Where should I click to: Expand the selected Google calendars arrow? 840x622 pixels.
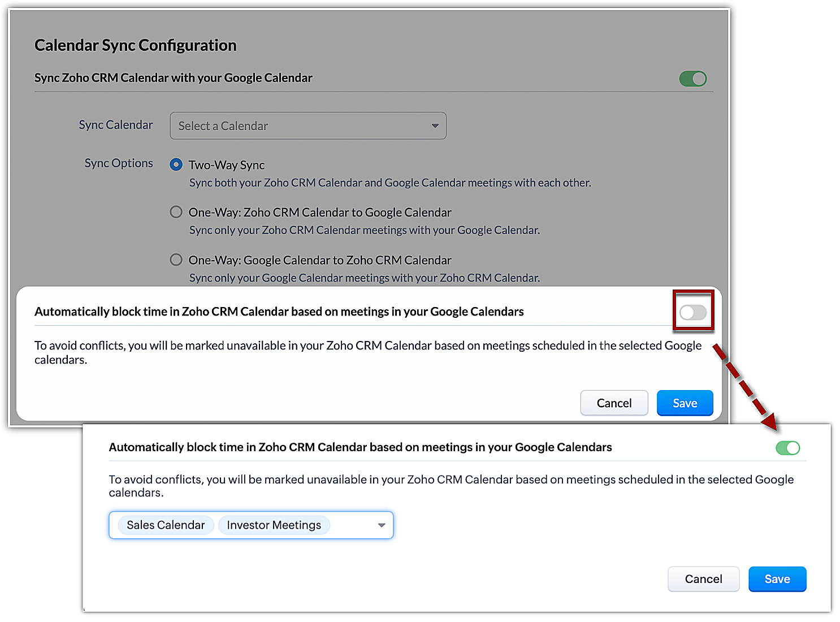point(382,525)
